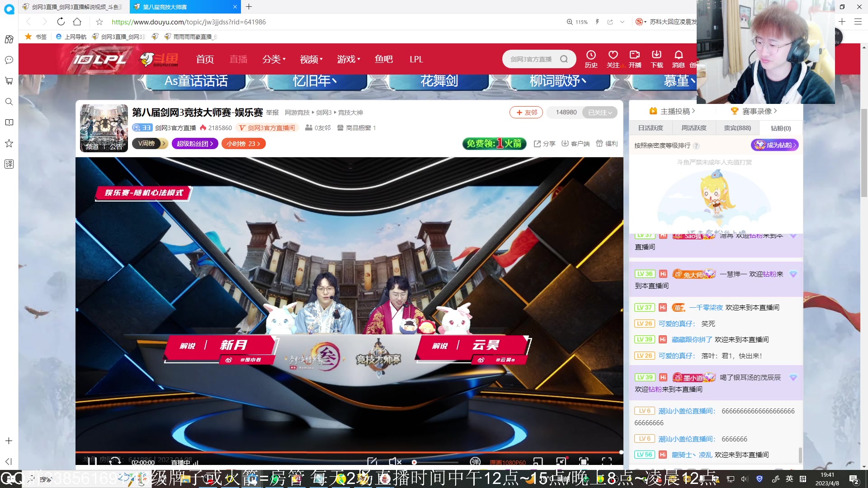The width and height of the screenshot is (868, 488).
Task: Expand the 游戏 games dropdown menu
Action: point(348,59)
